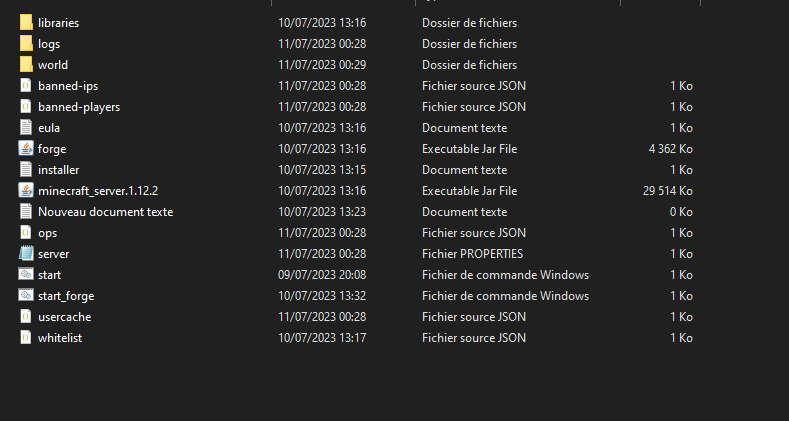Screen dimensions: 789x421
Task: Click the installer text document icon
Action: (x=26, y=169)
